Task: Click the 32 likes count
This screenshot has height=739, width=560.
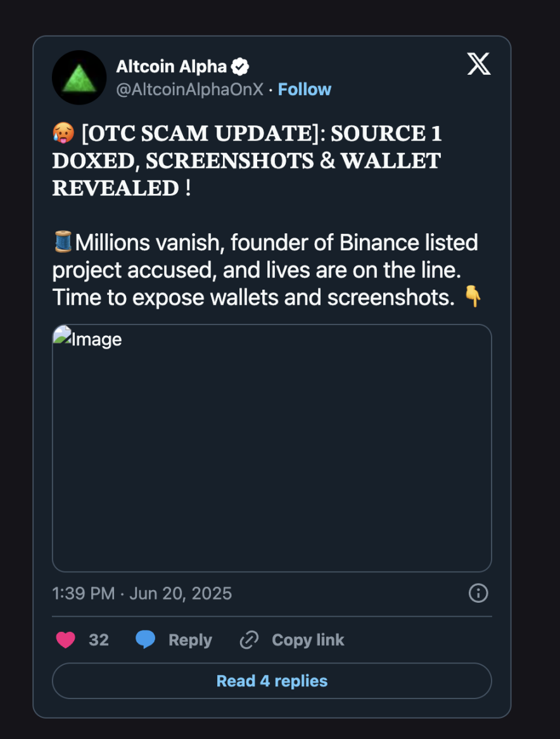Action: pos(99,639)
